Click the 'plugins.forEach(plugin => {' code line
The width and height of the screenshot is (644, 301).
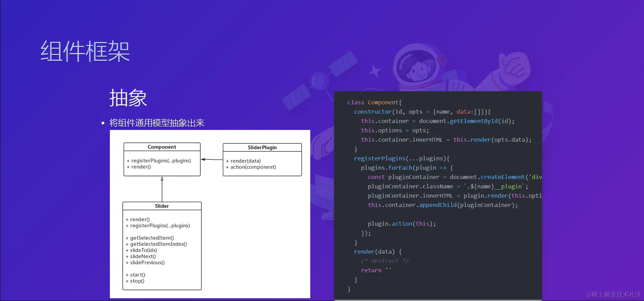(x=407, y=168)
